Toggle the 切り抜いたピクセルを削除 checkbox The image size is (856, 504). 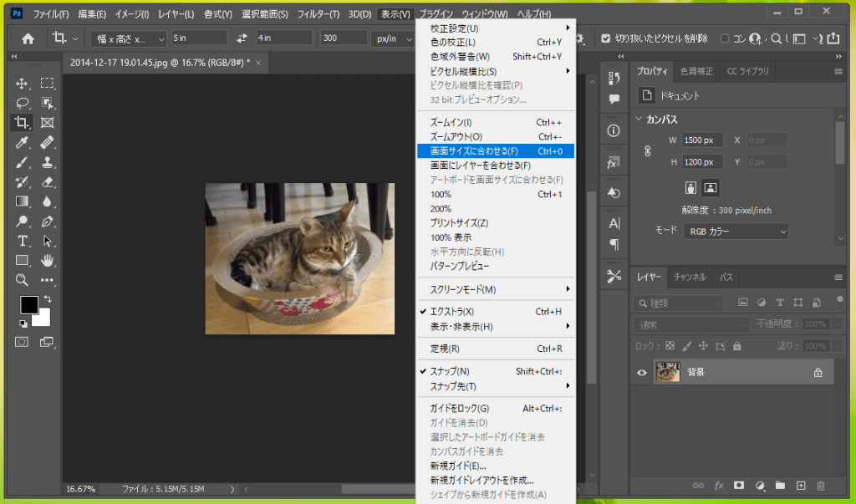[x=606, y=38]
